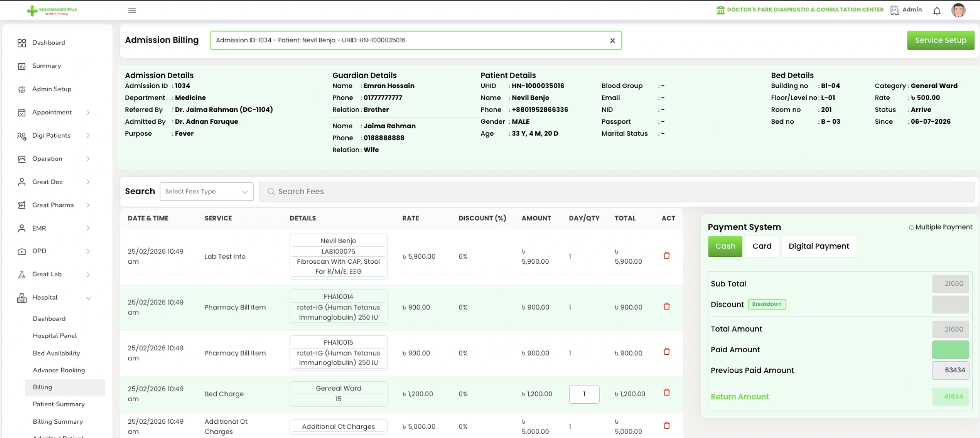Click the Hospital building icon
The image size is (980, 438).
coord(22,298)
